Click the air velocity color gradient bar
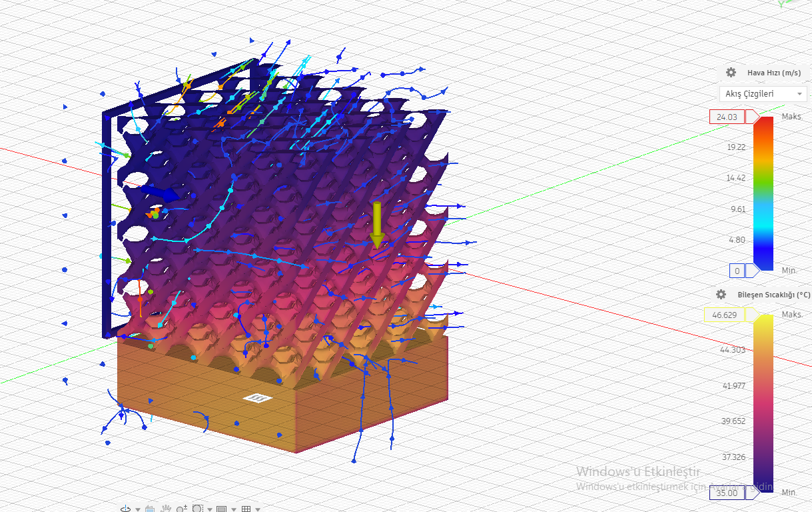Viewport: 812px width, 512px height. [761, 193]
